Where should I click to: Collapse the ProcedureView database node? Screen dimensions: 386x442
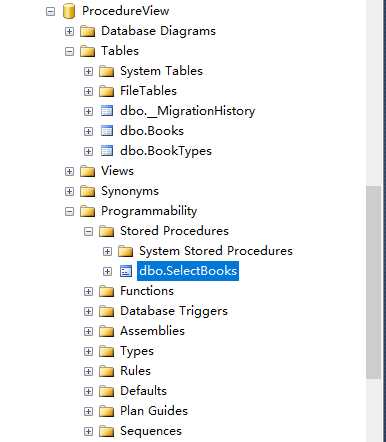[x=50, y=11]
